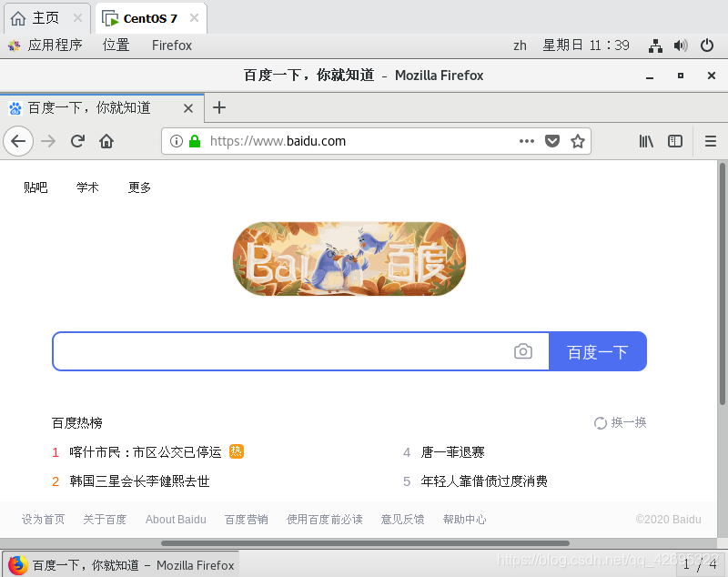728x577 pixels.
Task: Open Firefox hamburger menu
Action: coord(711,141)
